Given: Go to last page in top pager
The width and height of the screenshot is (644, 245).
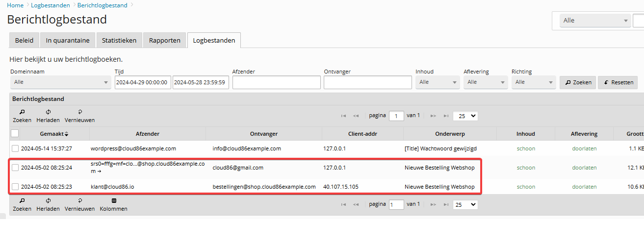Looking at the screenshot, I should click(x=446, y=116).
